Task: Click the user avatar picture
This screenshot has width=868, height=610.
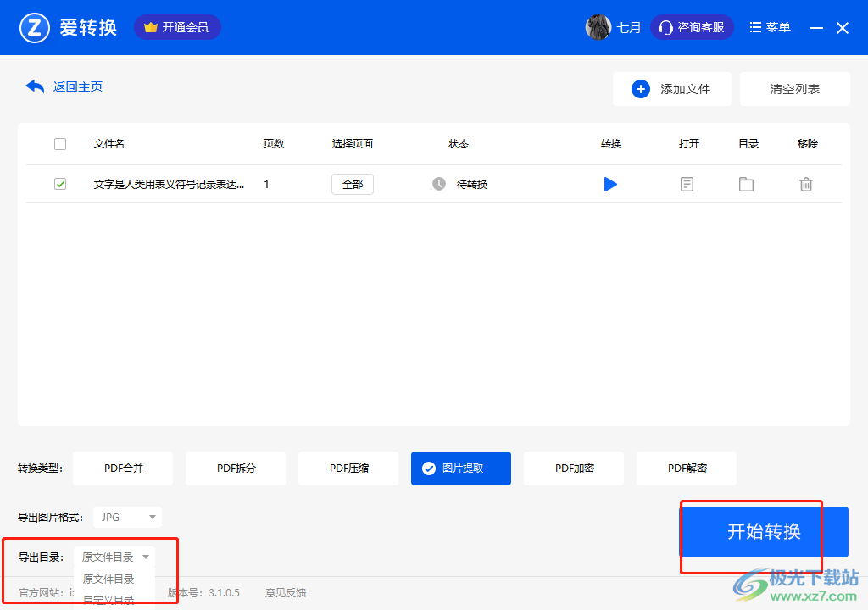Action: pos(598,27)
